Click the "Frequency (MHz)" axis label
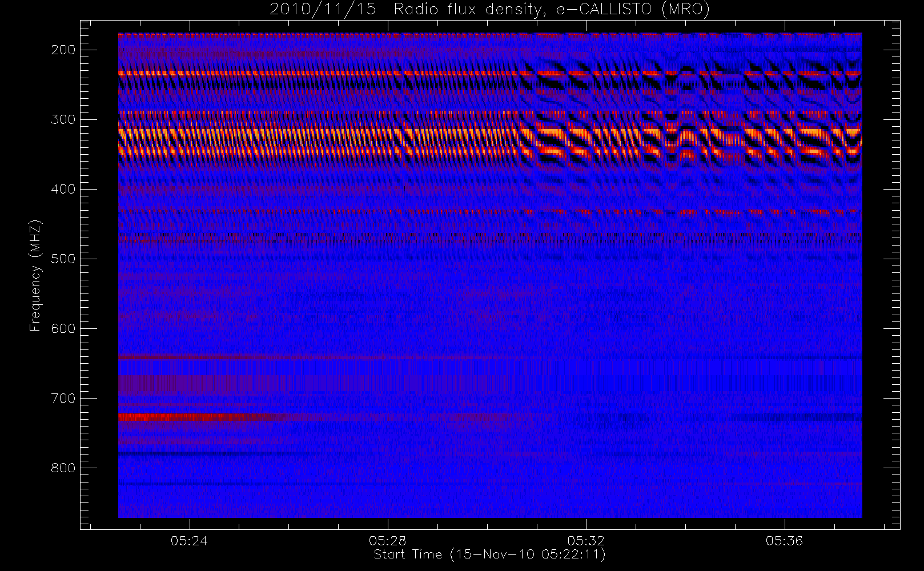This screenshot has height=571, width=924. (35, 275)
